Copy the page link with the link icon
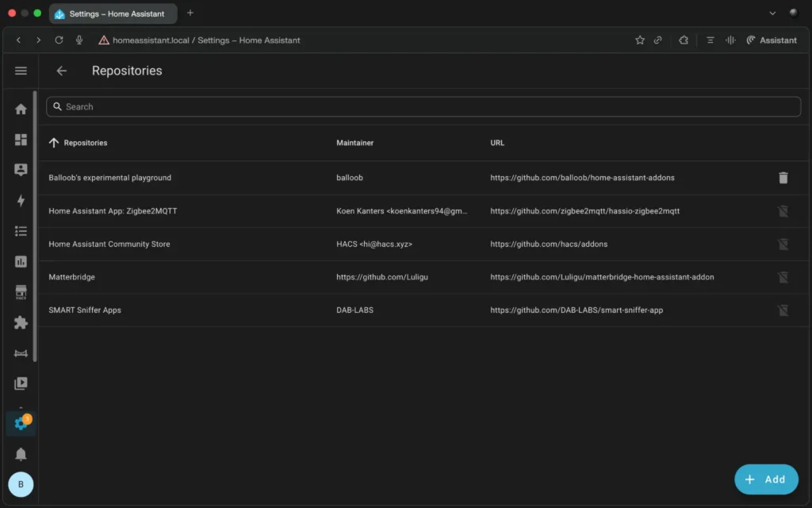812x508 pixels. pos(657,40)
